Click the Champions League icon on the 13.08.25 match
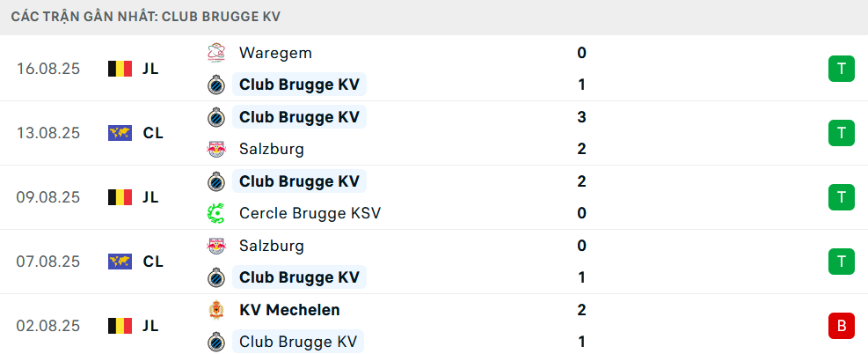The width and height of the screenshot is (868, 354). [120, 133]
